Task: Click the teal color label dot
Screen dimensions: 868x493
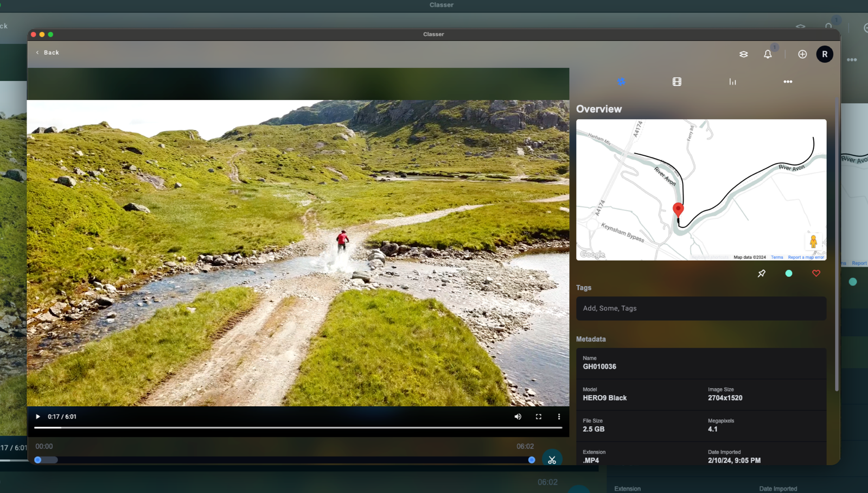Action: point(789,274)
